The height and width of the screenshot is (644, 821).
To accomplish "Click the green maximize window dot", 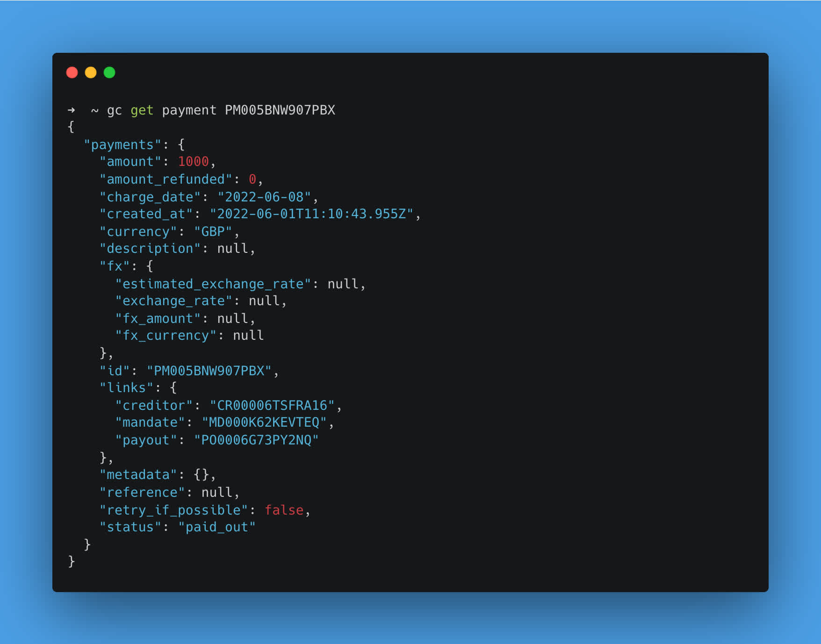I will (109, 72).
